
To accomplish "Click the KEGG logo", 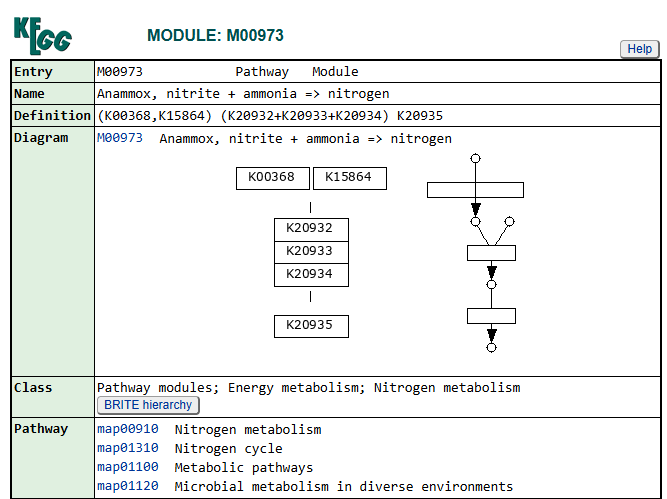I will 42,35.
